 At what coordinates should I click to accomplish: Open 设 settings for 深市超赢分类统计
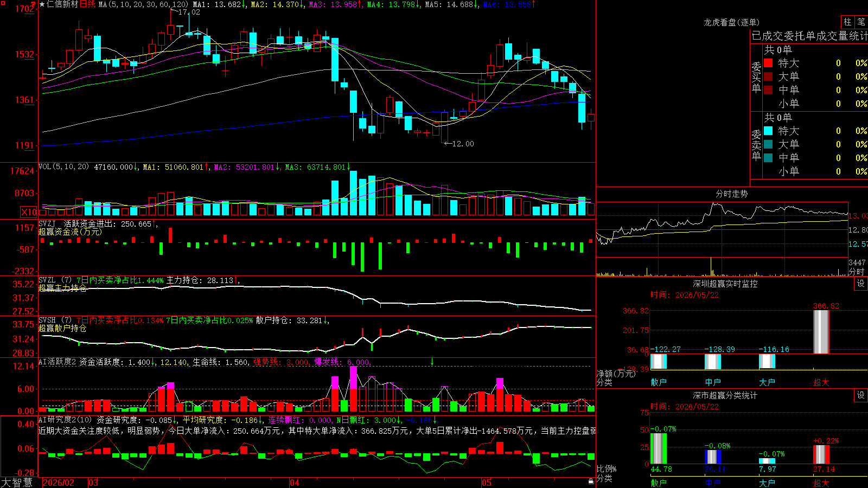click(861, 395)
